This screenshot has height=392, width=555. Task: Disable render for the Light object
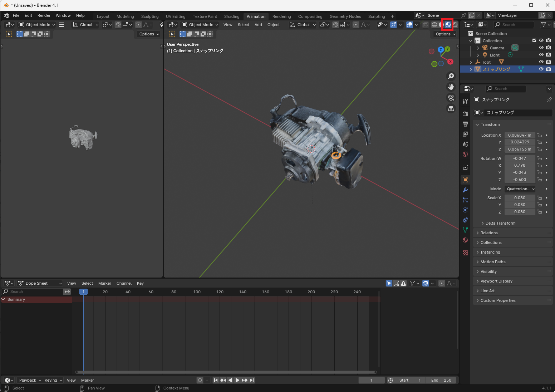tap(549, 55)
